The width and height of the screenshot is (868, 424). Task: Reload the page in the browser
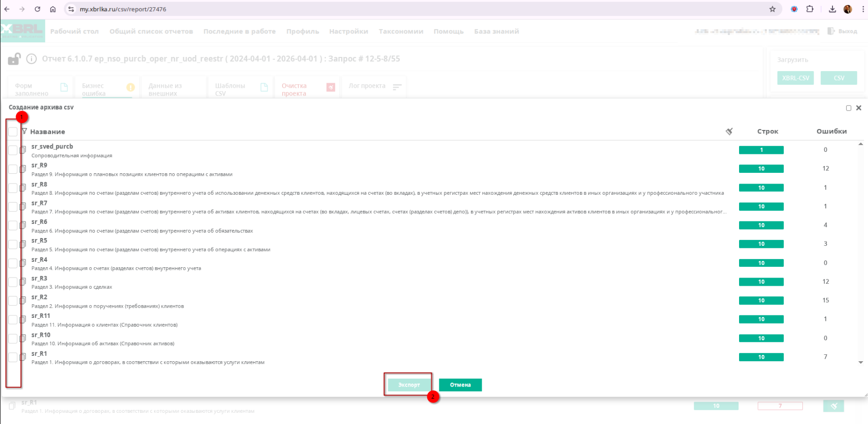37,9
